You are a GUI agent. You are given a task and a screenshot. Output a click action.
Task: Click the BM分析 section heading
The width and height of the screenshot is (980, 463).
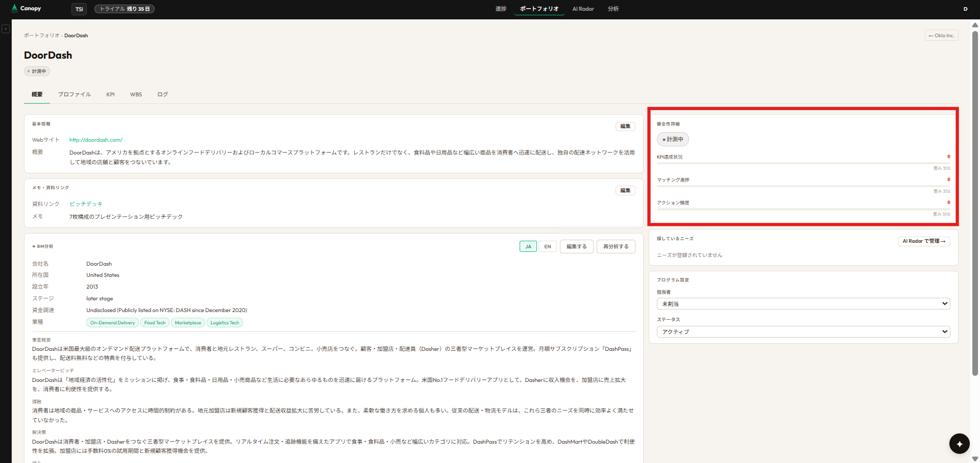pyautogui.click(x=43, y=246)
